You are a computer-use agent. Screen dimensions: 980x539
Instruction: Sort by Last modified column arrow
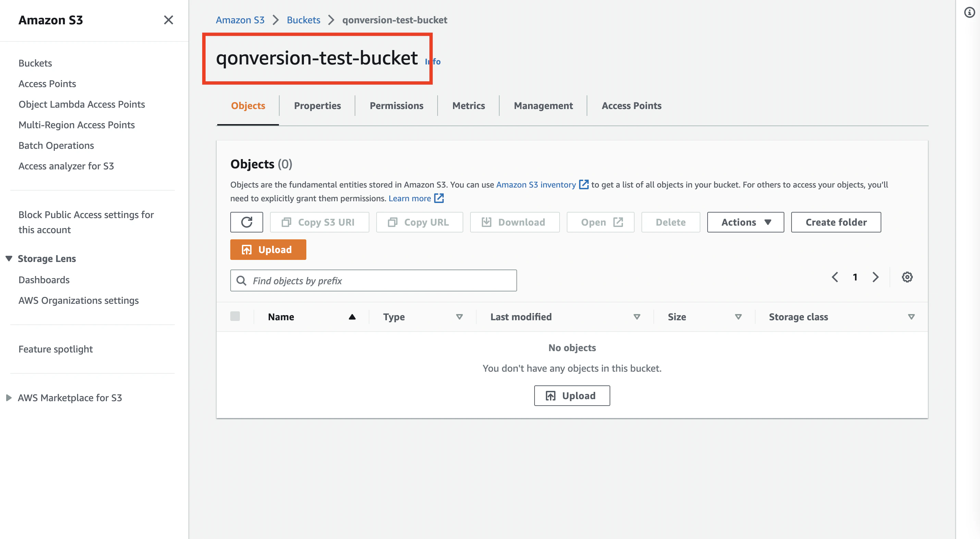[637, 317]
